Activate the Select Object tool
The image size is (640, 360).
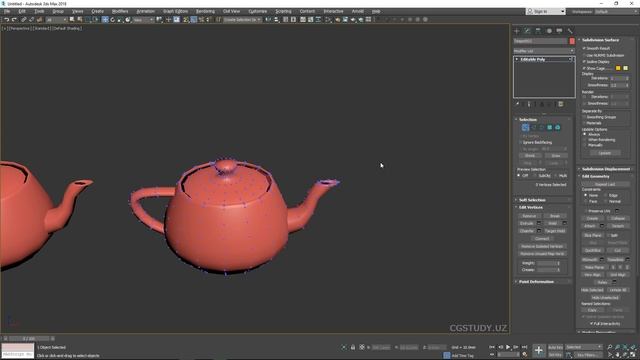point(72,20)
